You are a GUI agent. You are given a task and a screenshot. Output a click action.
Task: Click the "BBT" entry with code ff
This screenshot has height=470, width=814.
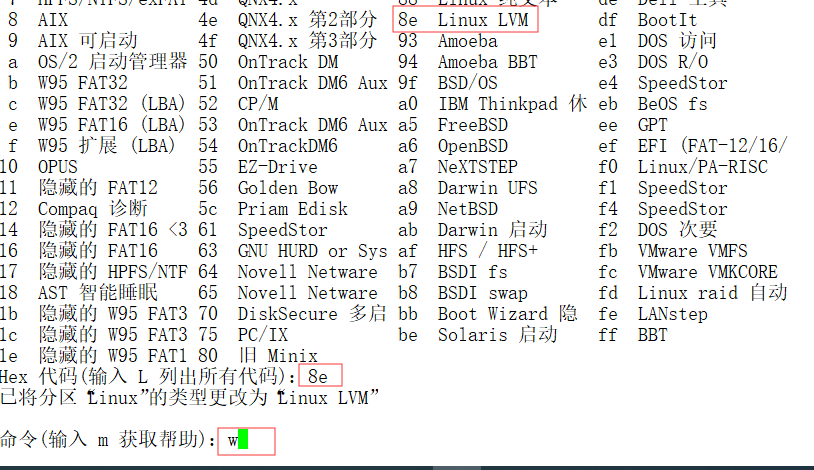coord(652,334)
